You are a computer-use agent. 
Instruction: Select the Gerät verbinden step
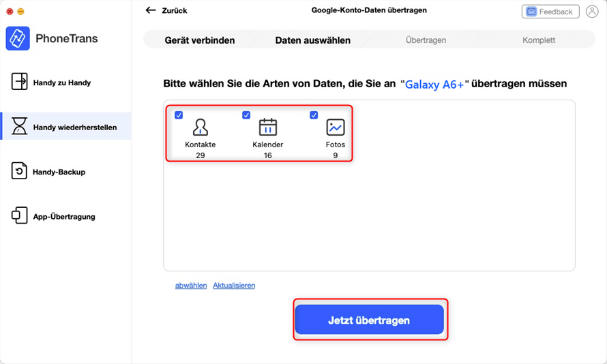click(200, 40)
